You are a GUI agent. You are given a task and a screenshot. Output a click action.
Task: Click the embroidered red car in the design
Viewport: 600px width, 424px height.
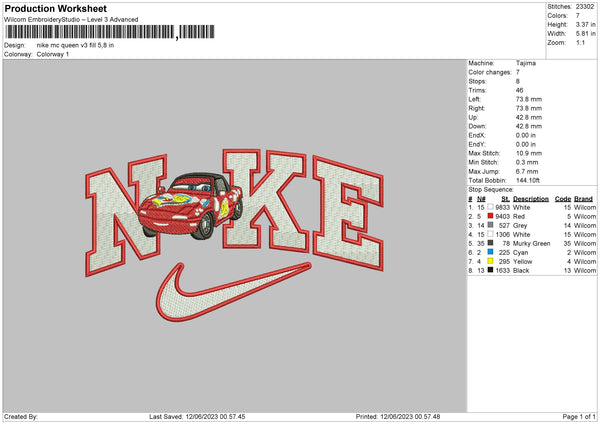click(x=190, y=206)
